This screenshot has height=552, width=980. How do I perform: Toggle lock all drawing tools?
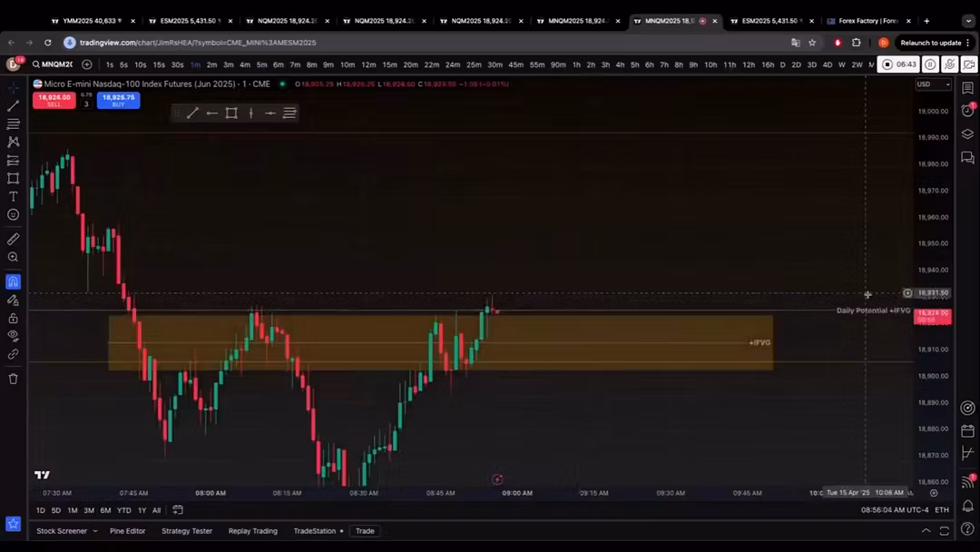(13, 318)
